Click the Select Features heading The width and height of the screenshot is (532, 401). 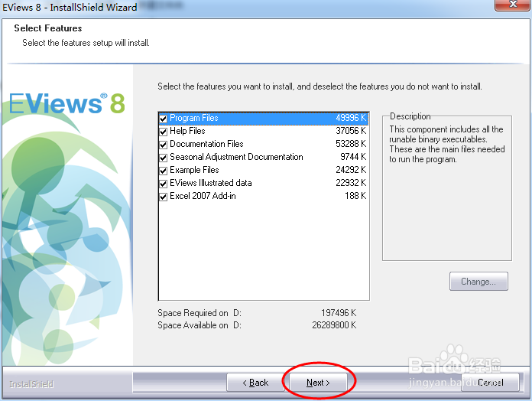(48, 28)
